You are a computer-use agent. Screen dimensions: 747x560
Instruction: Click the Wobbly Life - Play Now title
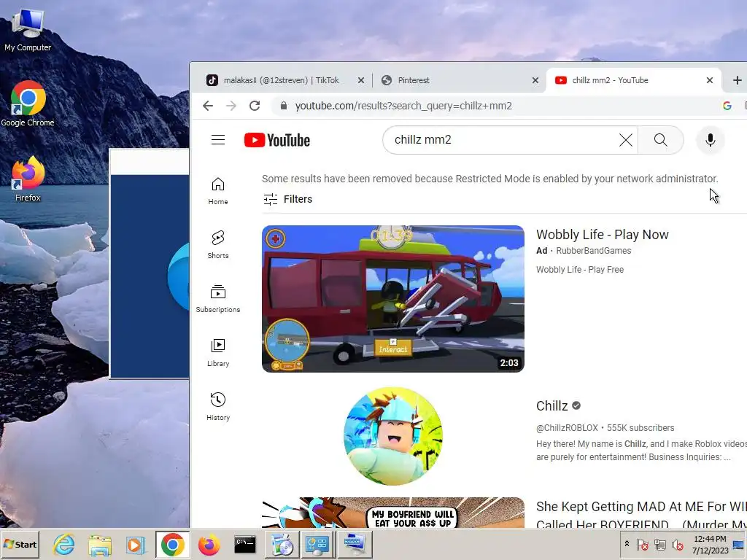point(602,235)
